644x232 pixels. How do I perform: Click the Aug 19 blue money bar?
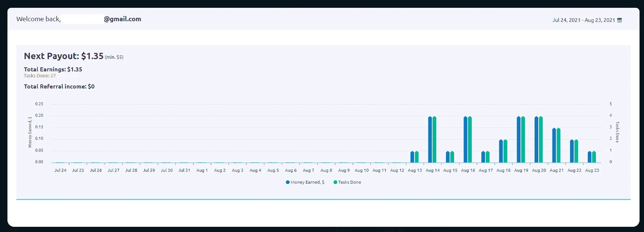pos(519,139)
